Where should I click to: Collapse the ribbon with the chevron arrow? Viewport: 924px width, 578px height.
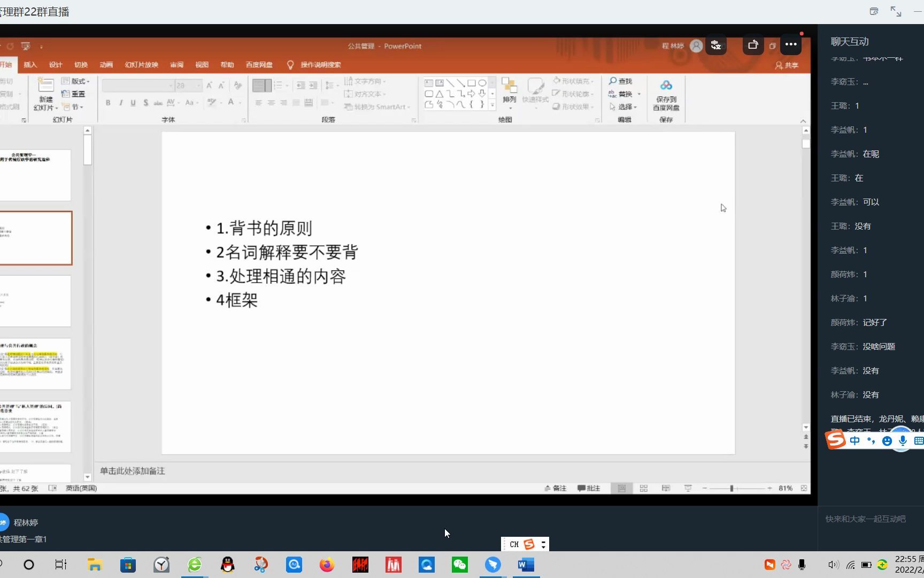(803, 121)
